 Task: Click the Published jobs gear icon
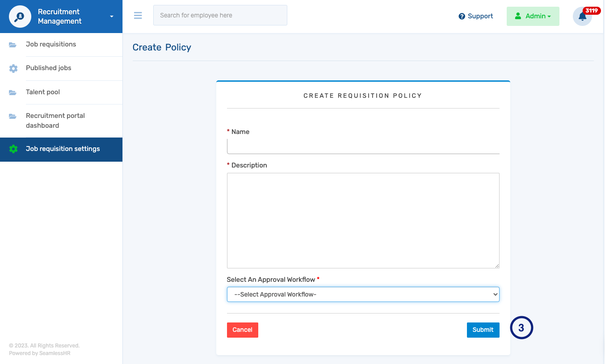(13, 68)
